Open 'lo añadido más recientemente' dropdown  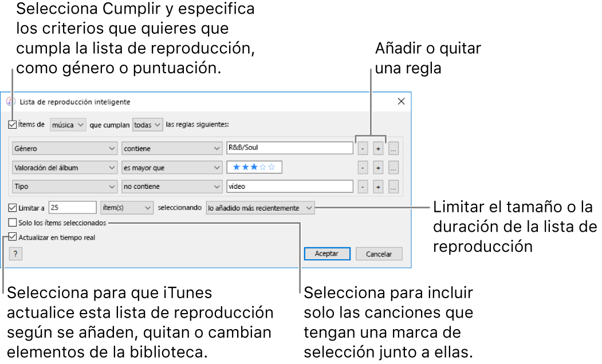tap(260, 208)
